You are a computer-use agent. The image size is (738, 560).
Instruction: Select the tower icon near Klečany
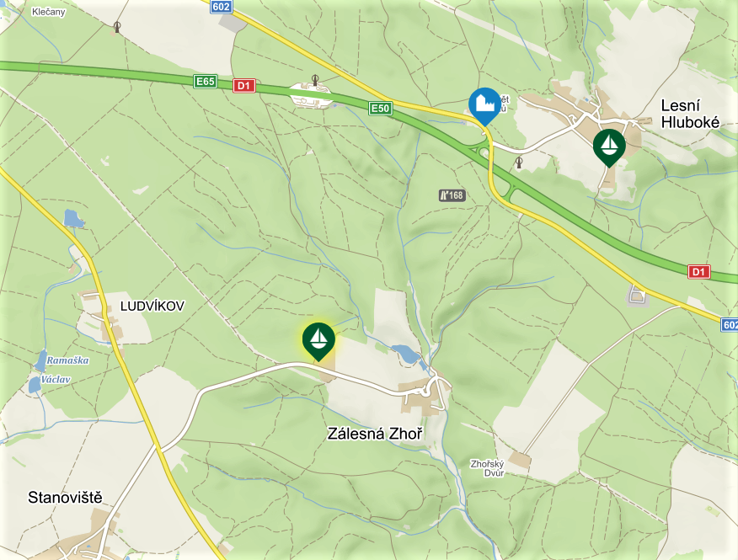(117, 27)
